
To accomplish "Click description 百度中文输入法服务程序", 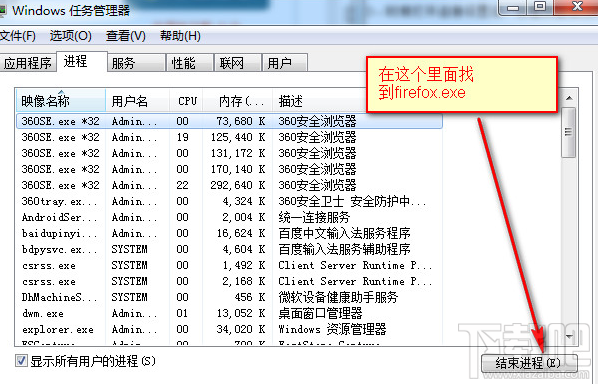I will (x=344, y=233).
